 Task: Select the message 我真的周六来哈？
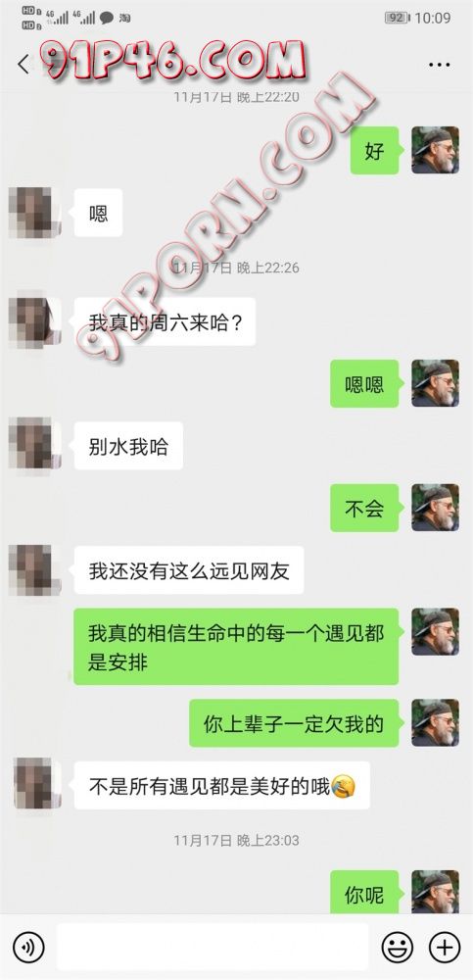pyautogui.click(x=165, y=321)
